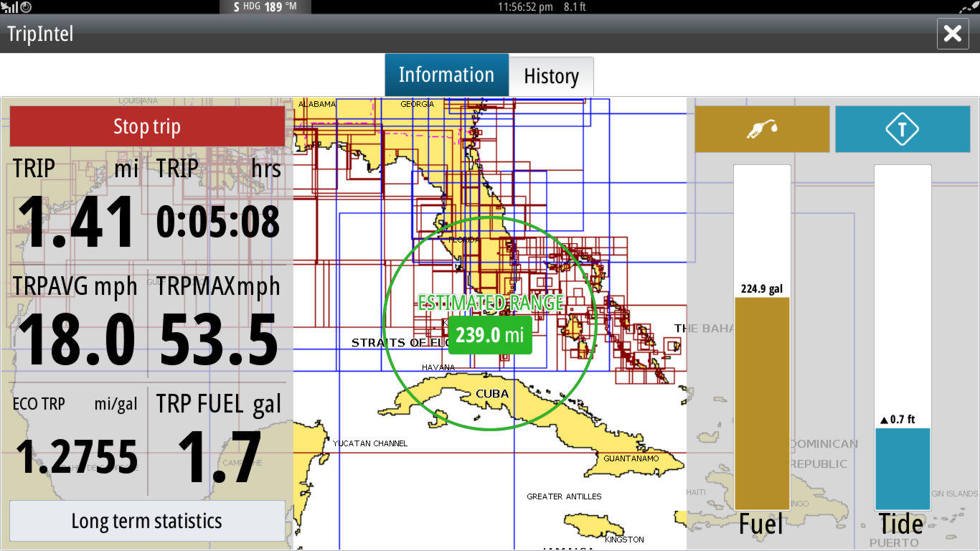Screen dimensions: 980x551
Task: Click the Tide label under the gauge
Action: point(902,524)
